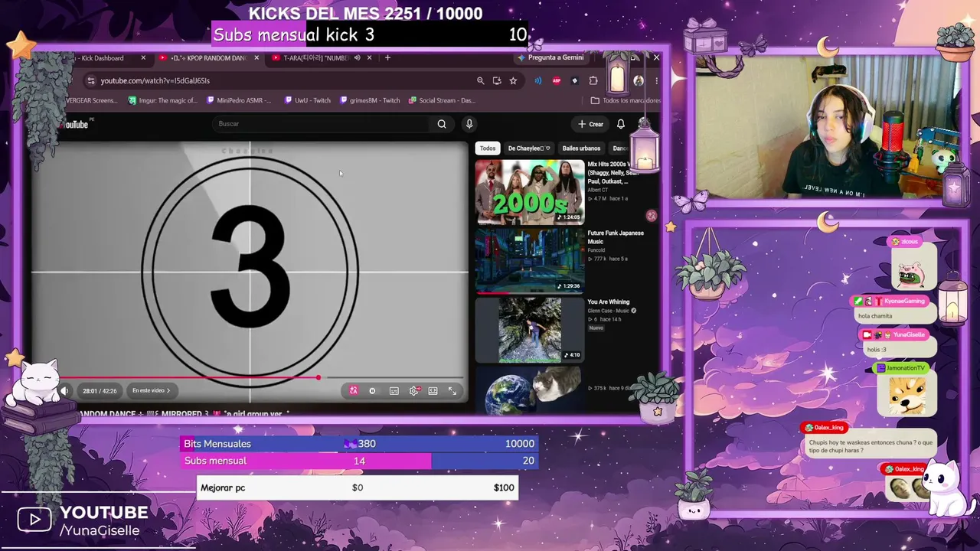Switch to the KPOP RANDOM DANCE tab
The height and width of the screenshot is (551, 980).
click(208, 57)
